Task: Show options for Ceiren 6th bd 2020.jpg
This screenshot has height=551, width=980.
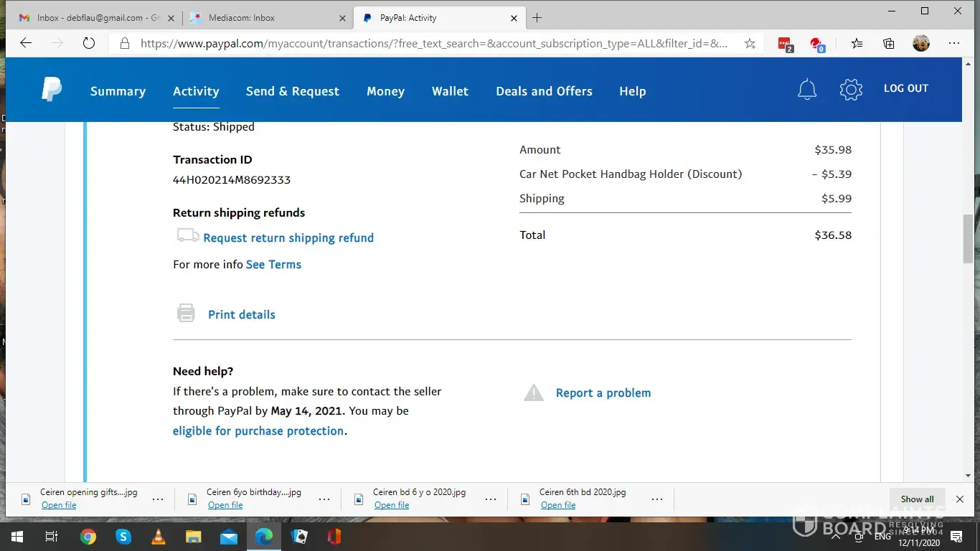Action: click(657, 499)
